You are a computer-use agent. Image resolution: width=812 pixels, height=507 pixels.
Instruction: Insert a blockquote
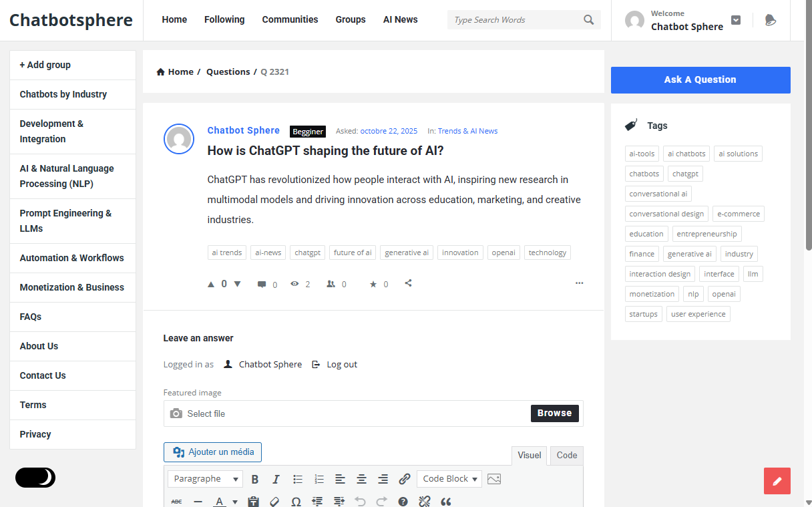[x=445, y=501]
